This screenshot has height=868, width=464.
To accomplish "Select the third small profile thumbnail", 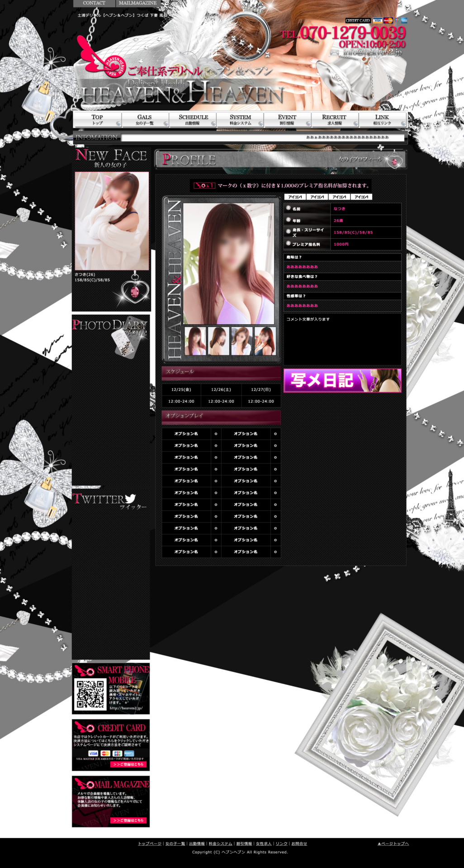I will 242,340.
